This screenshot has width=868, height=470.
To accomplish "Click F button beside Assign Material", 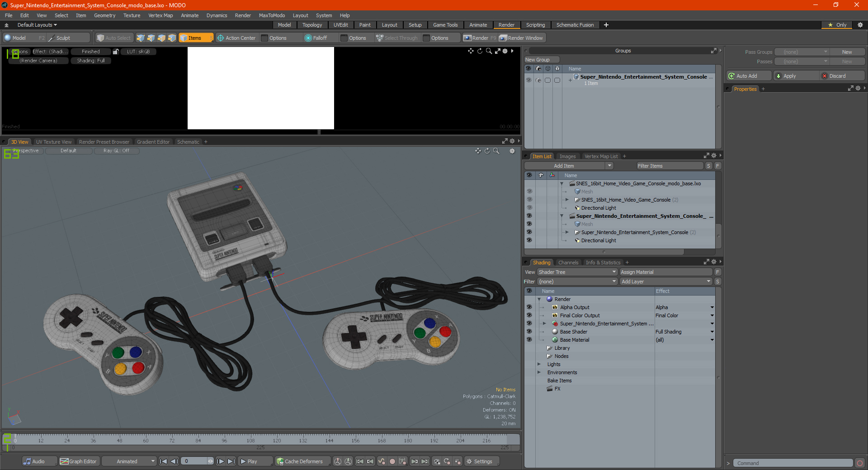I will (717, 272).
